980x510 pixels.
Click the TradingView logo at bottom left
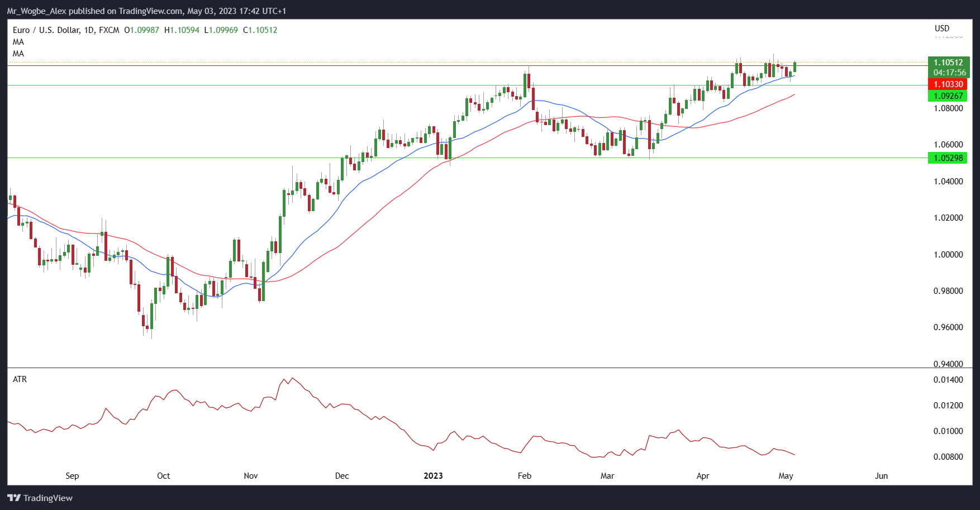pos(40,498)
